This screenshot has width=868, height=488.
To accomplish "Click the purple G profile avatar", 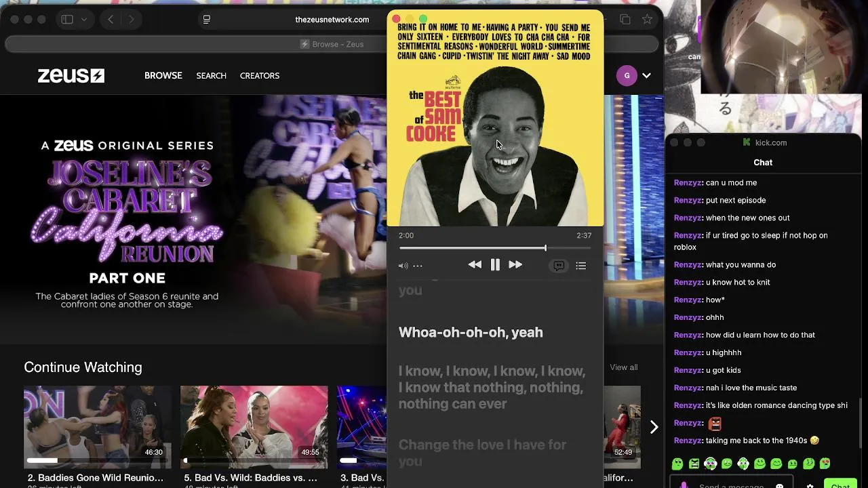I will click(x=627, y=75).
